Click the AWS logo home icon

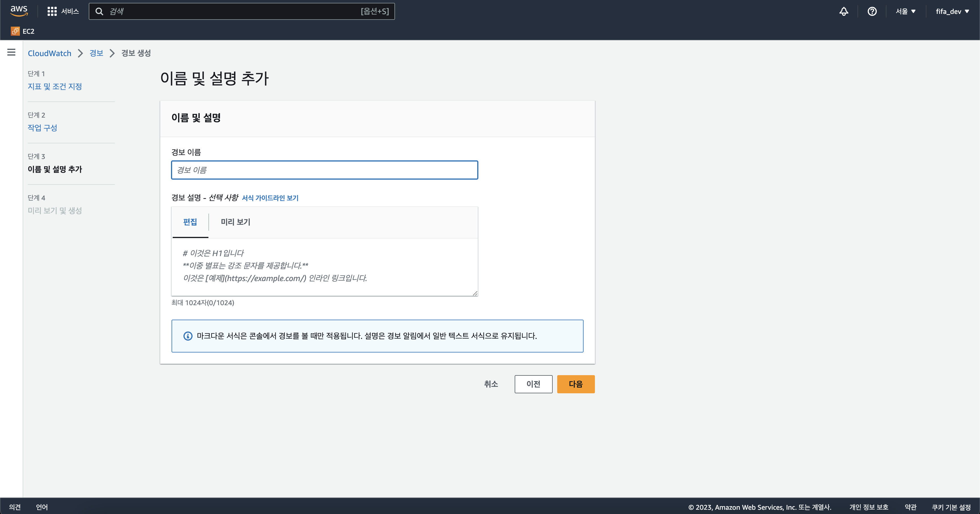pos(19,11)
